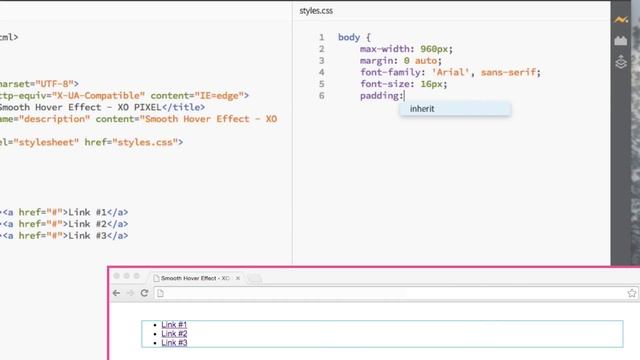This screenshot has height=360, width=640.
Task: Click line number 4 in styles.css gutter
Action: point(322,73)
